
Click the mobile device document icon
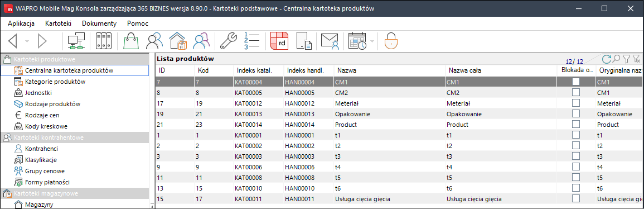(304, 41)
